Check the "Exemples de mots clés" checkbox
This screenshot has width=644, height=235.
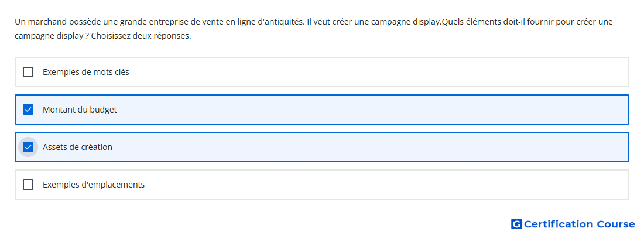(28, 72)
